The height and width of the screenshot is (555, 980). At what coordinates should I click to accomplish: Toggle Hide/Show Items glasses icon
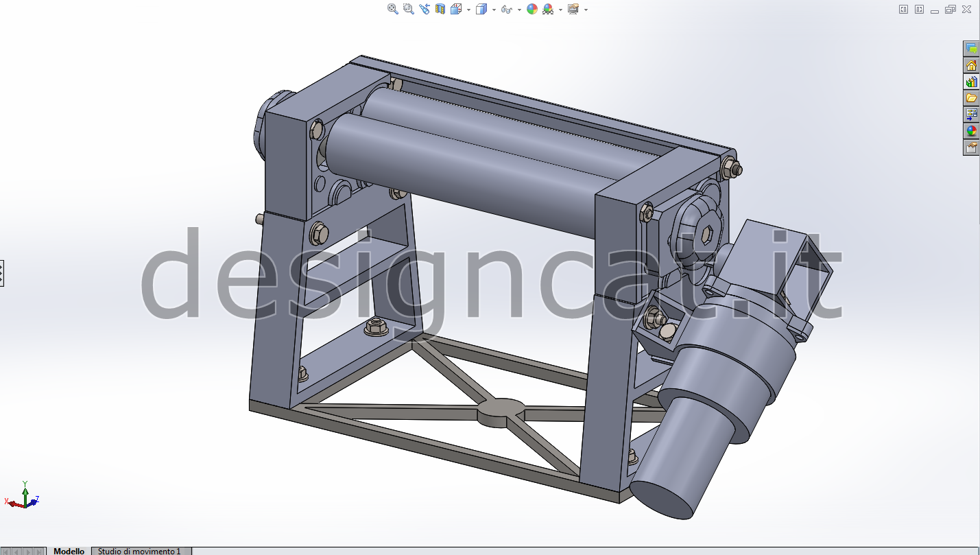507,9
